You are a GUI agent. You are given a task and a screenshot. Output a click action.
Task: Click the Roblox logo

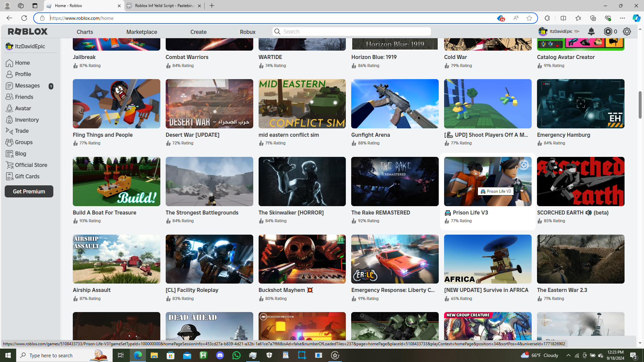pos(28,32)
